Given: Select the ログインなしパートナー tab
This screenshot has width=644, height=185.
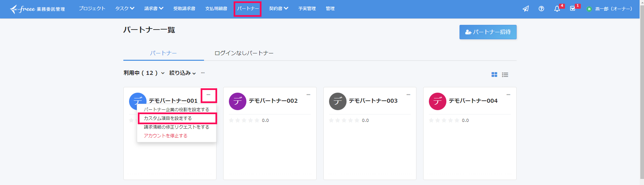Looking at the screenshot, I should pos(244,53).
